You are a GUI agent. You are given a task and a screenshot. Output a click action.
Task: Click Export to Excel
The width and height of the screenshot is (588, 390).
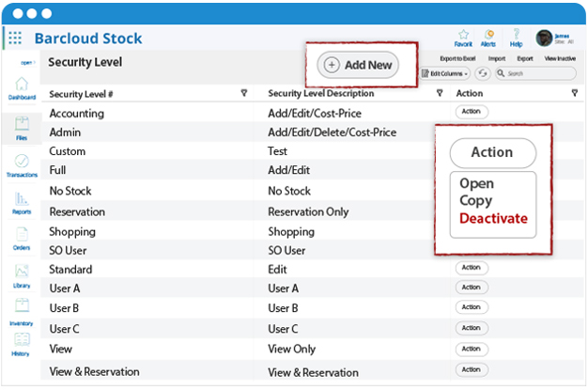point(457,58)
